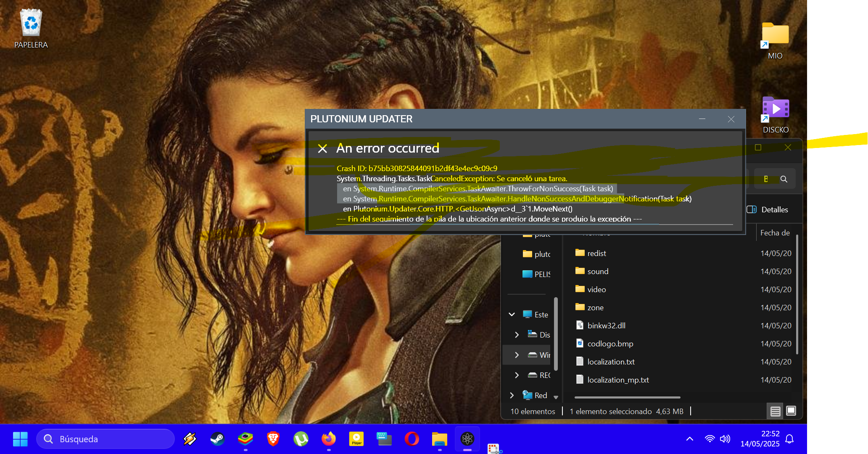868x454 pixels.
Task: Launch Winamp from the taskbar
Action: (x=190, y=439)
